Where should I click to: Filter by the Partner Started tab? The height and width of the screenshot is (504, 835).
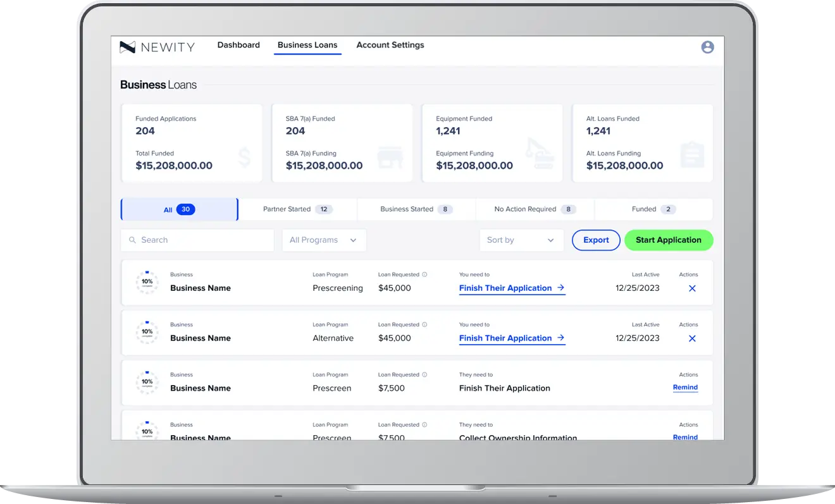297,209
